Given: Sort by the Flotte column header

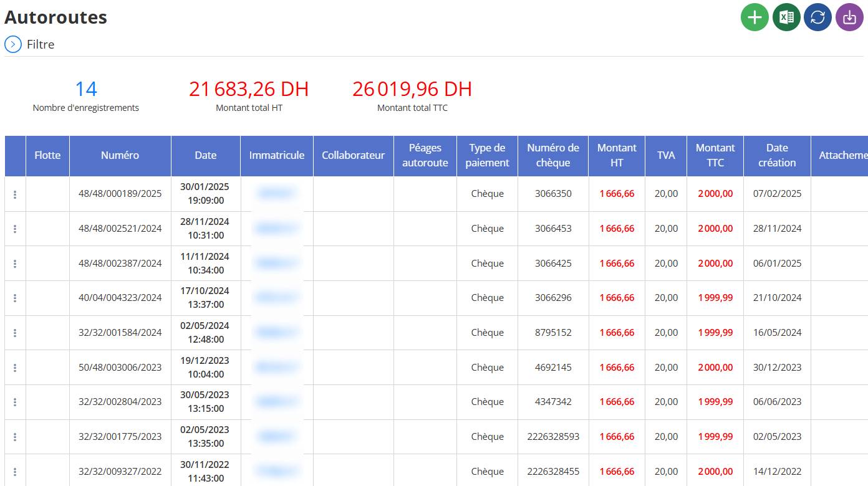Looking at the screenshot, I should pos(47,156).
